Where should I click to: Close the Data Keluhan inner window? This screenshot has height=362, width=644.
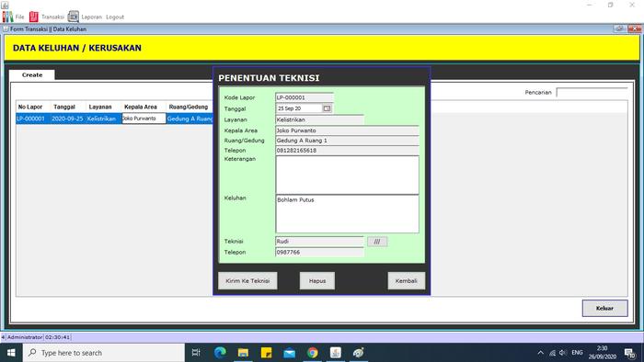pos(634,28)
